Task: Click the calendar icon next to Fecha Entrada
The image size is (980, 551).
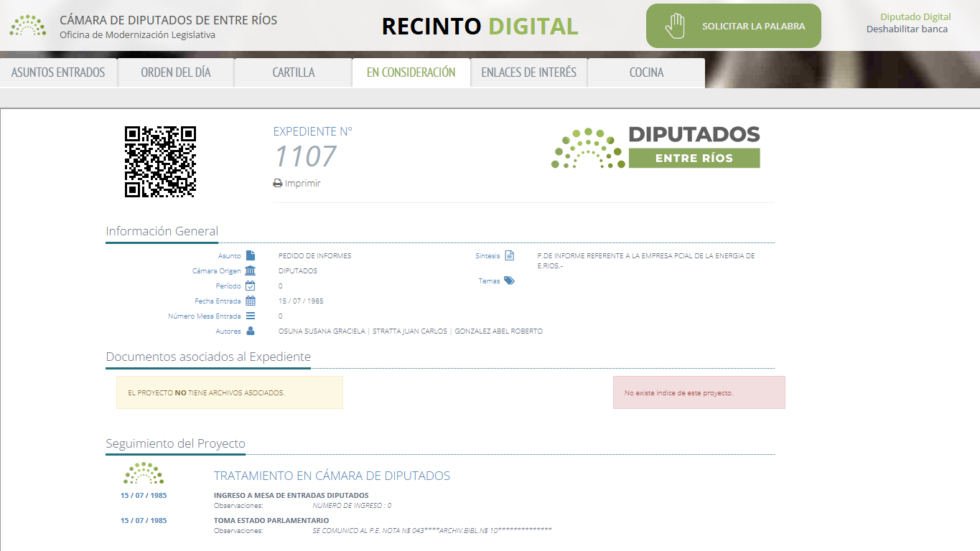Action: coord(250,300)
